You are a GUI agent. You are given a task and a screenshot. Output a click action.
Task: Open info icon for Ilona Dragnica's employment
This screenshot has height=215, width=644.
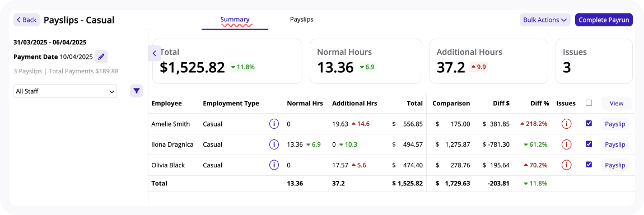pos(274,144)
